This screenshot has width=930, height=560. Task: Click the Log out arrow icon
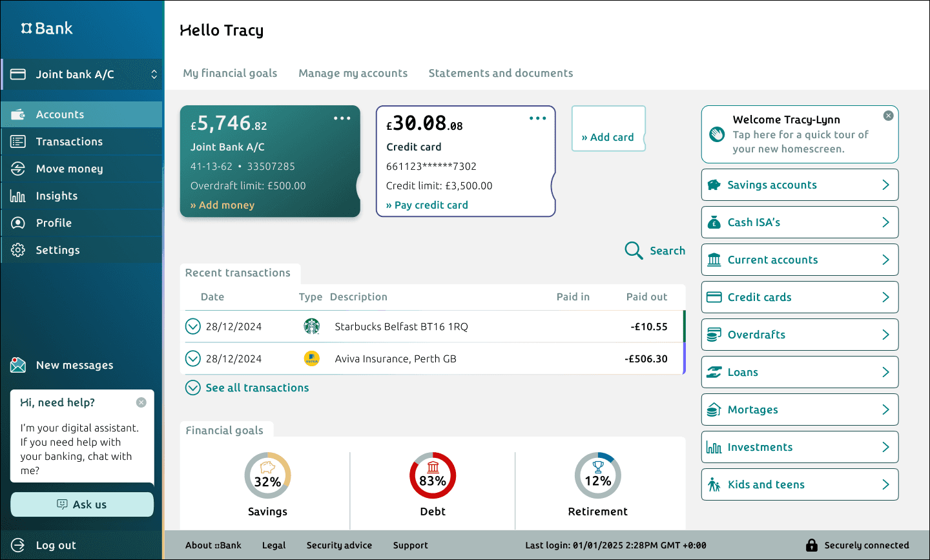tap(18, 545)
